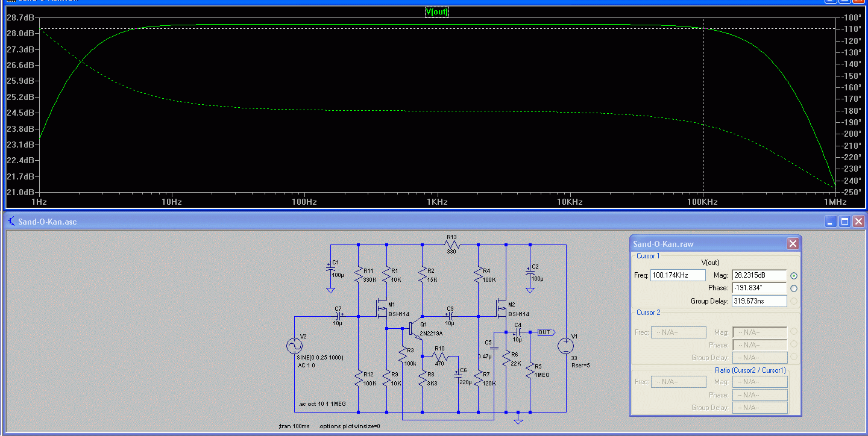Click the AC 1 0 source text
The width and height of the screenshot is (868, 436).
pyautogui.click(x=306, y=365)
